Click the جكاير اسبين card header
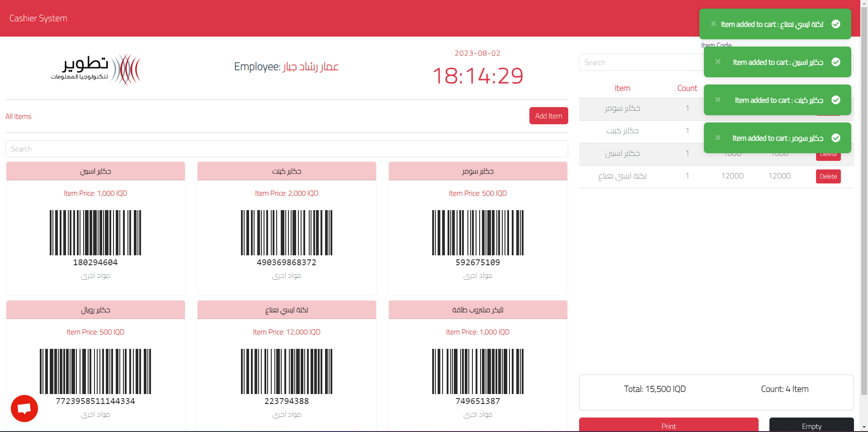This screenshot has height=432, width=868. tap(95, 171)
